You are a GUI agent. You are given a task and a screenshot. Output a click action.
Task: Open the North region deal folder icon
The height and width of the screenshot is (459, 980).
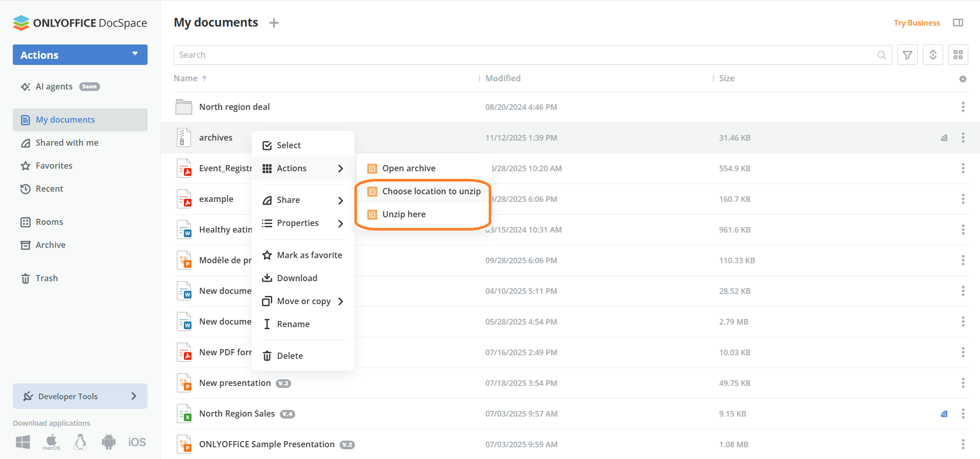(x=184, y=107)
